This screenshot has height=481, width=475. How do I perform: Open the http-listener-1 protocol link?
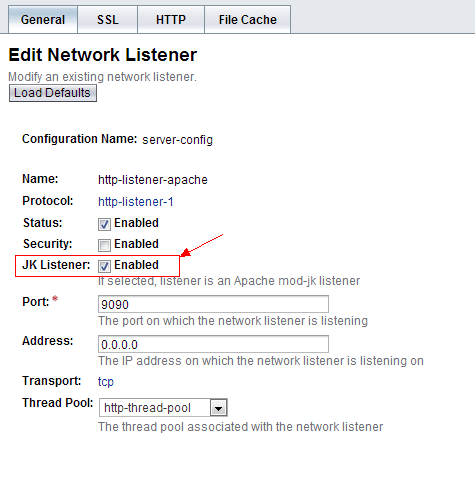pos(136,202)
